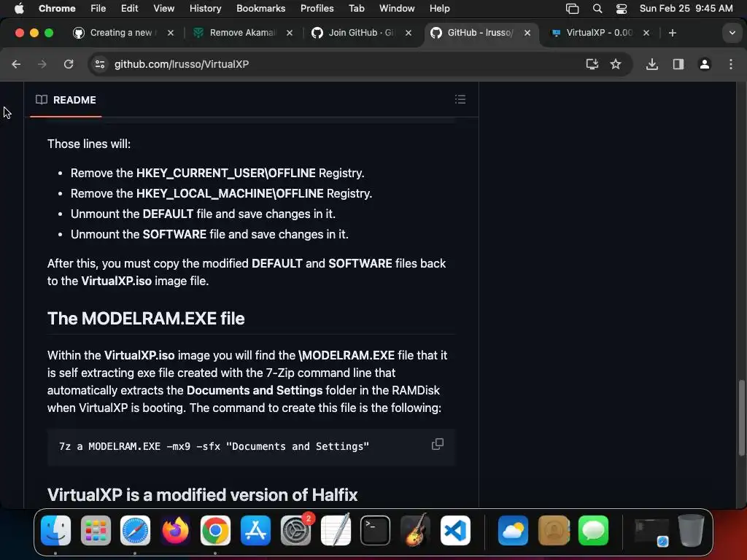Open the Profiles menu

[x=317, y=8]
